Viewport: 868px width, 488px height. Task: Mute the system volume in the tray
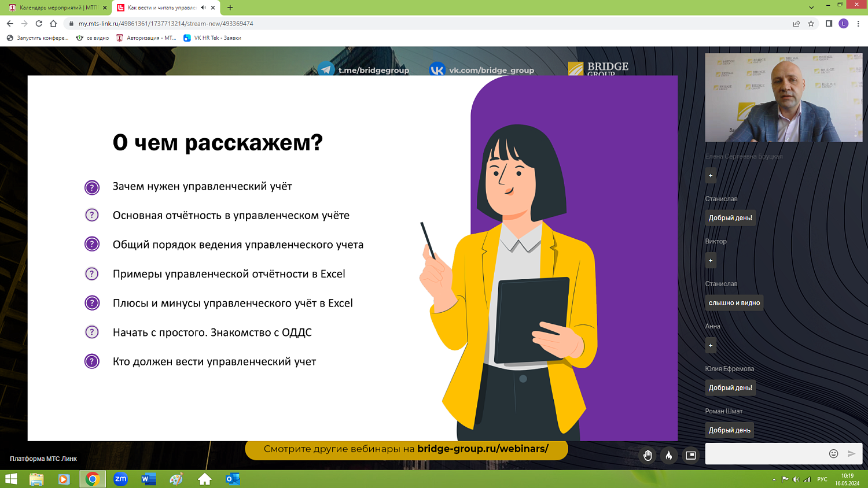click(x=795, y=479)
